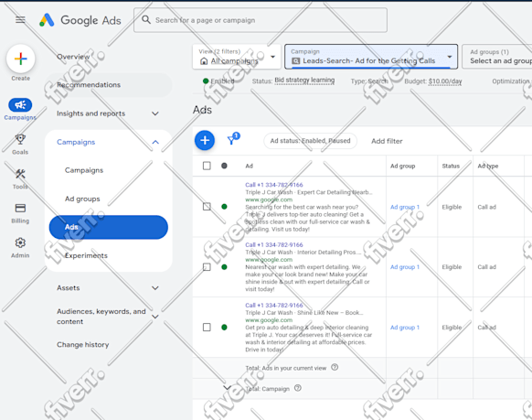Open the Ad groups sub-item

[82, 199]
